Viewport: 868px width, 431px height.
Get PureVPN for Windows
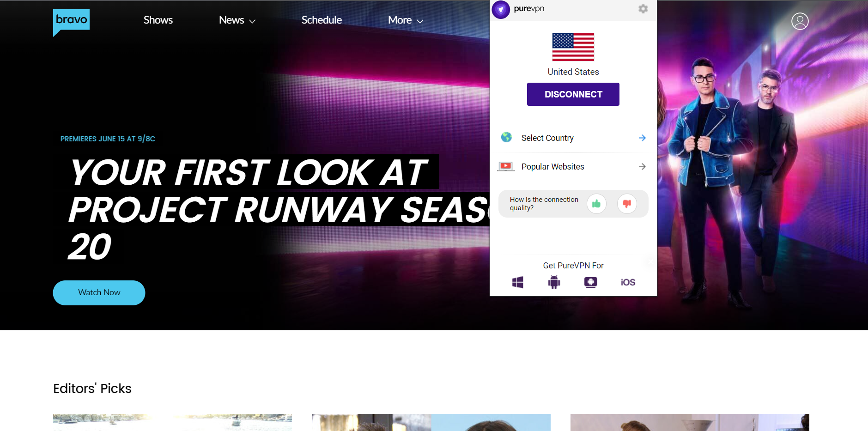tap(517, 282)
